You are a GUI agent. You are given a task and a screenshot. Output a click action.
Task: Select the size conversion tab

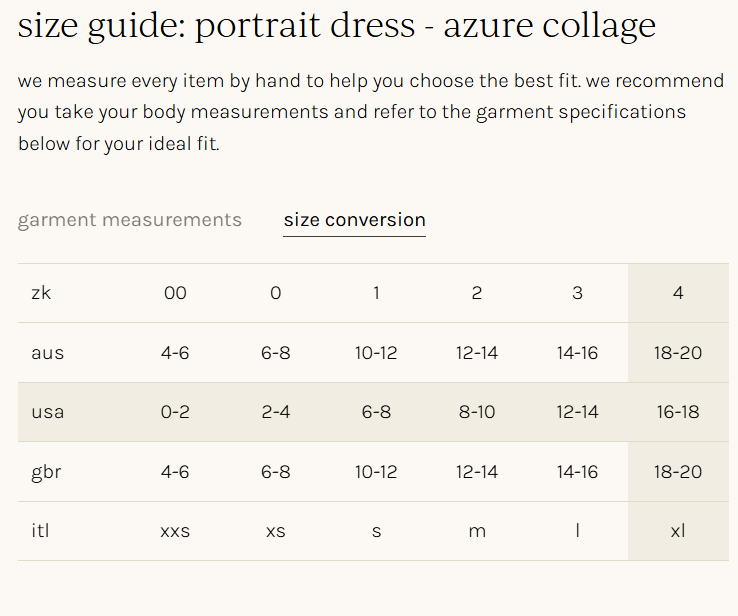354,220
